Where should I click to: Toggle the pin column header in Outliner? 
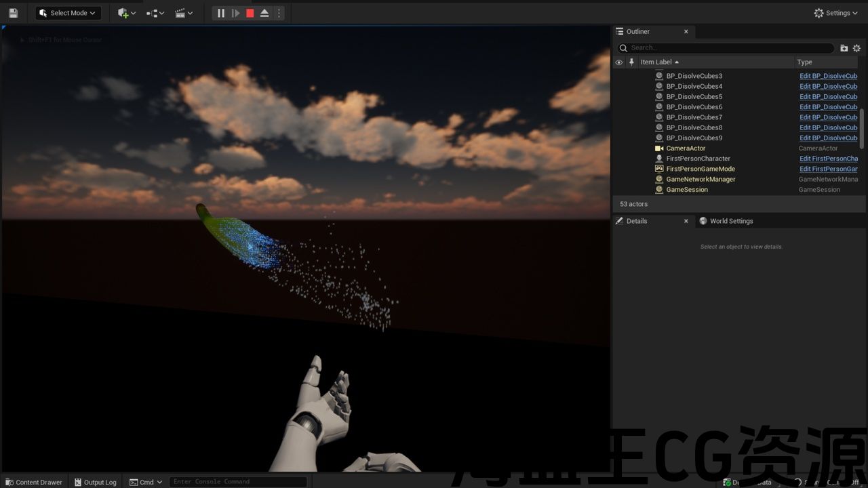631,62
